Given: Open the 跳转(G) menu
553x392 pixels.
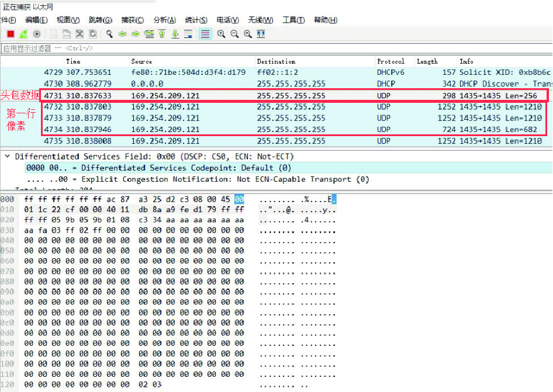Looking at the screenshot, I should pyautogui.click(x=101, y=20).
